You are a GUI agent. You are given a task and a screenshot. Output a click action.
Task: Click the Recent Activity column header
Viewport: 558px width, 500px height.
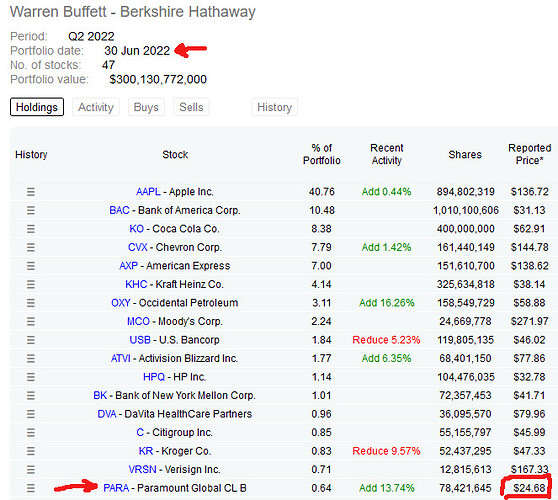click(x=387, y=154)
